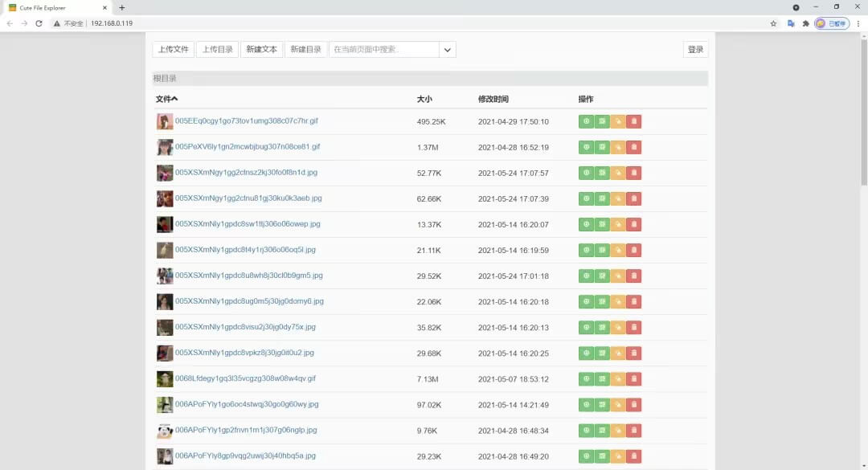Viewport: 868px width, 470px height.
Task: Rename 005XSXmNgy1gg2clnsz2kj30fo0f8n1d.jpg using yellow edit icon
Action: 618,172
